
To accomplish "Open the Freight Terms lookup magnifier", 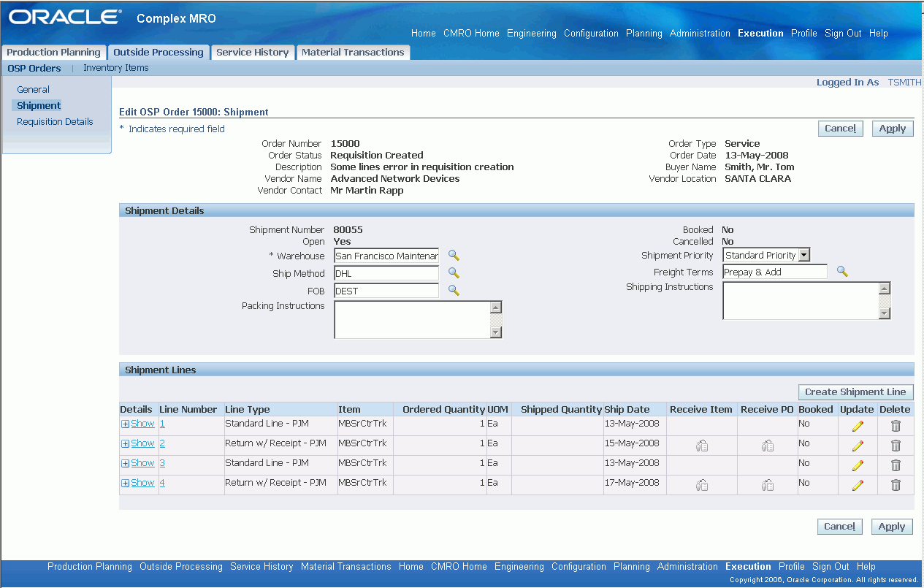I will (x=842, y=271).
